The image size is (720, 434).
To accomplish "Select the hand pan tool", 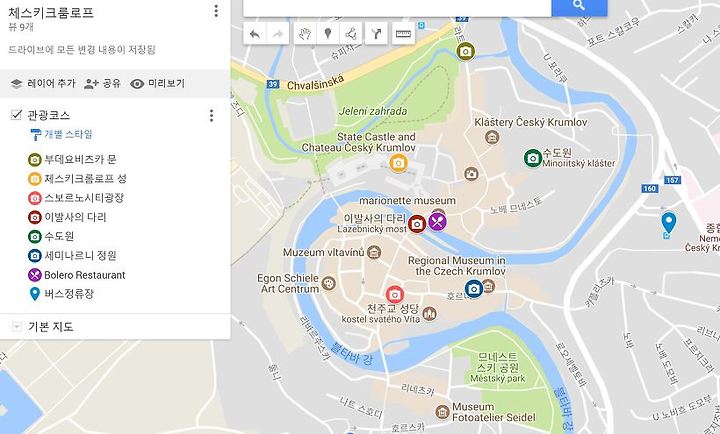I will pyautogui.click(x=305, y=34).
